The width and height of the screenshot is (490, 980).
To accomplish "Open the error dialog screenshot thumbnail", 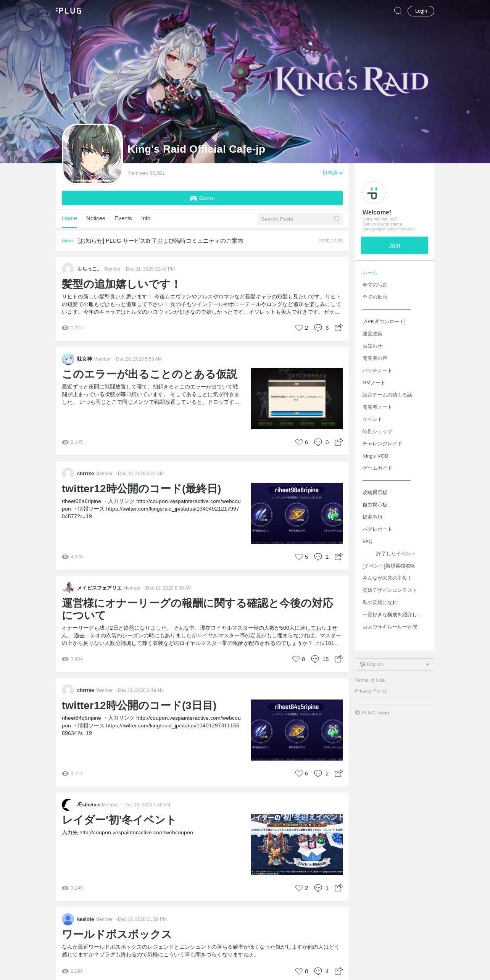I will pos(297,399).
